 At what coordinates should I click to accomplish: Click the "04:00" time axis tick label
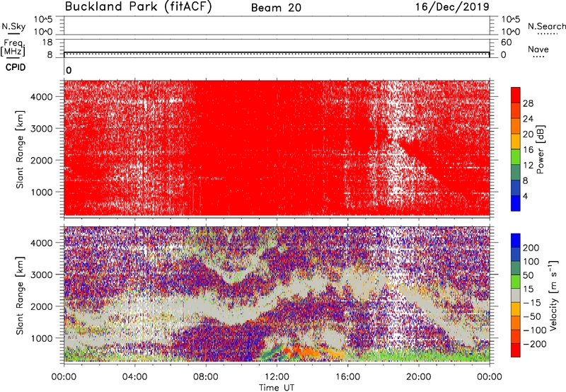pos(135,377)
